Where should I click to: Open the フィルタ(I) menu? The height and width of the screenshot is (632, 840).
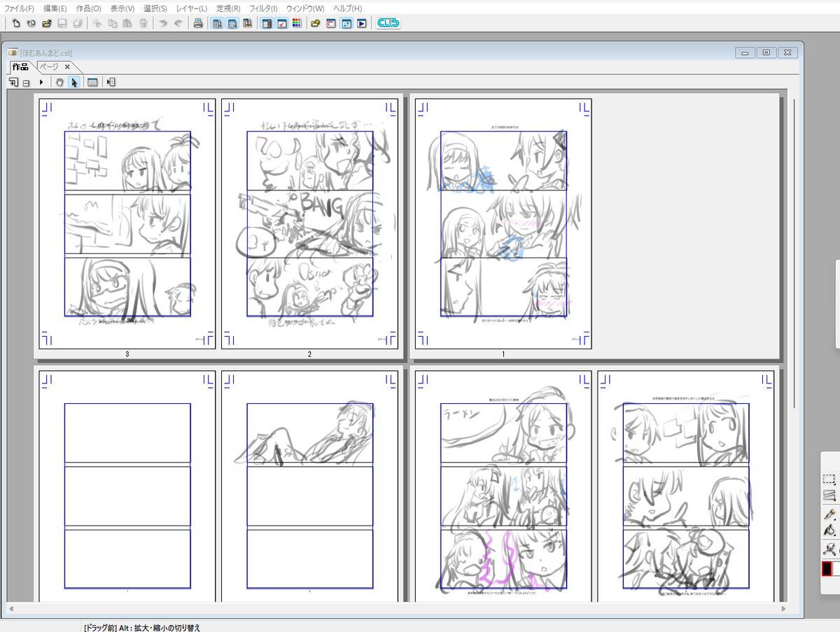point(263,8)
